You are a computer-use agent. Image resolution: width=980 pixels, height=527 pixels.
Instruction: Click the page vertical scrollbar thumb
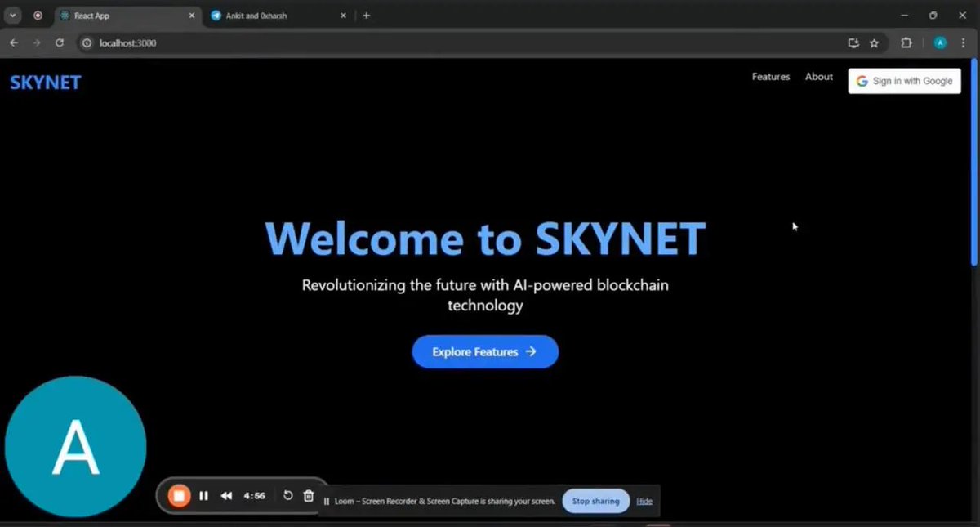click(x=973, y=163)
